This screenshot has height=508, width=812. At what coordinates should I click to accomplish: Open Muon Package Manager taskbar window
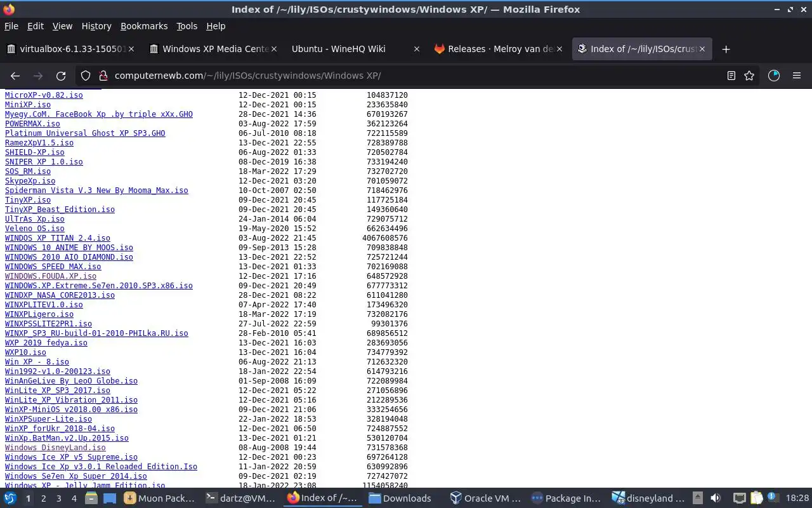(160, 498)
